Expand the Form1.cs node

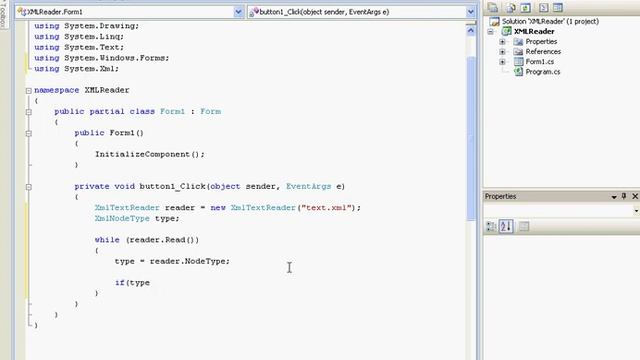(502, 62)
